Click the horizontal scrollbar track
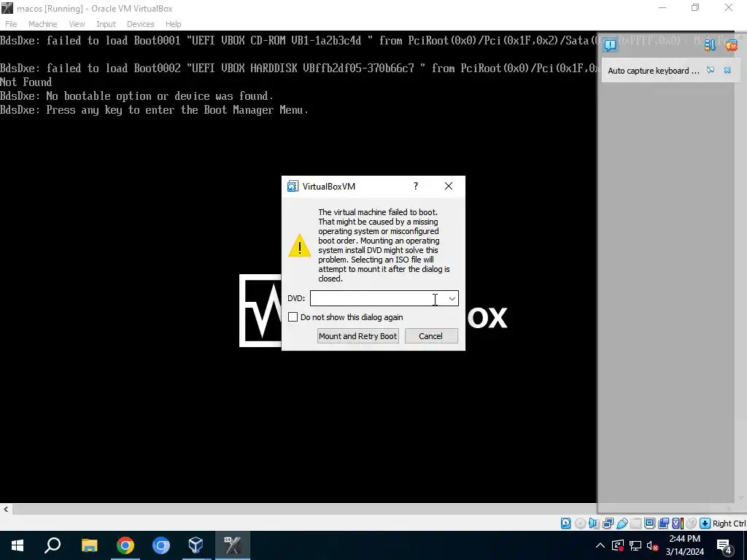 pyautogui.click(x=305, y=509)
